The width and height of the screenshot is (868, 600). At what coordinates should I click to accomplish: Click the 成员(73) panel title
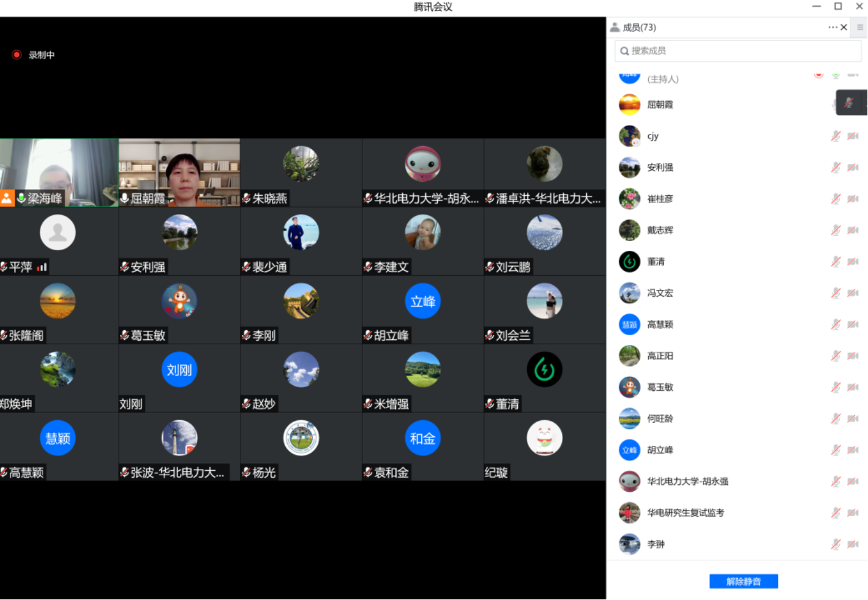point(639,27)
